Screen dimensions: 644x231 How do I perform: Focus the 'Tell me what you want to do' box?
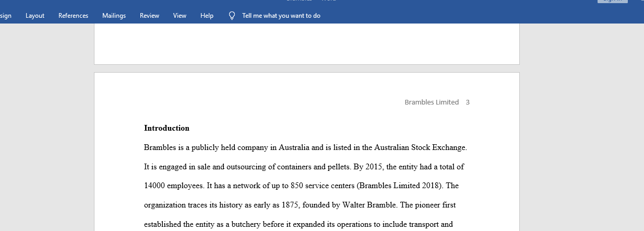[281, 16]
